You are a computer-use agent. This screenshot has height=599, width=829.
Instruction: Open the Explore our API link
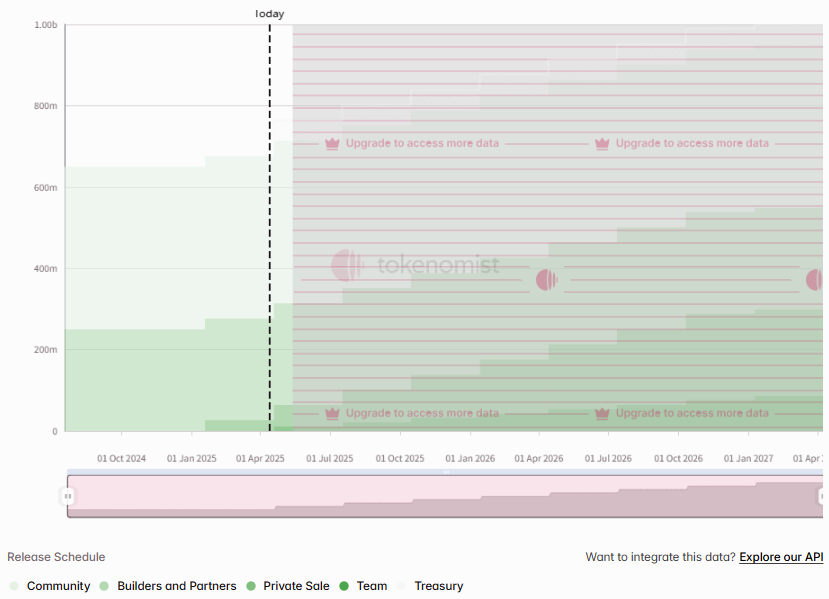(781, 557)
